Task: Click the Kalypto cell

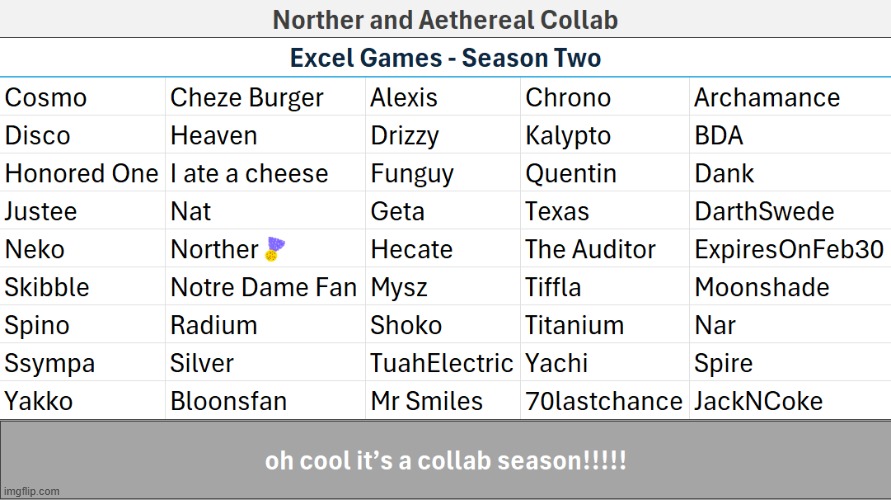Action: 605,135
